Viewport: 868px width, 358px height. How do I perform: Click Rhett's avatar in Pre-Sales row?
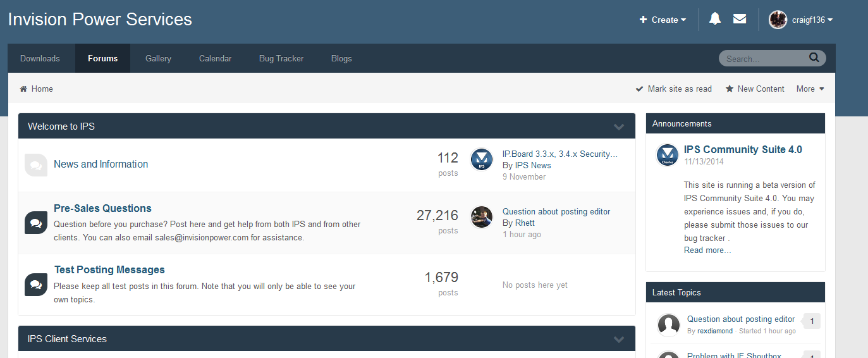pos(482,217)
